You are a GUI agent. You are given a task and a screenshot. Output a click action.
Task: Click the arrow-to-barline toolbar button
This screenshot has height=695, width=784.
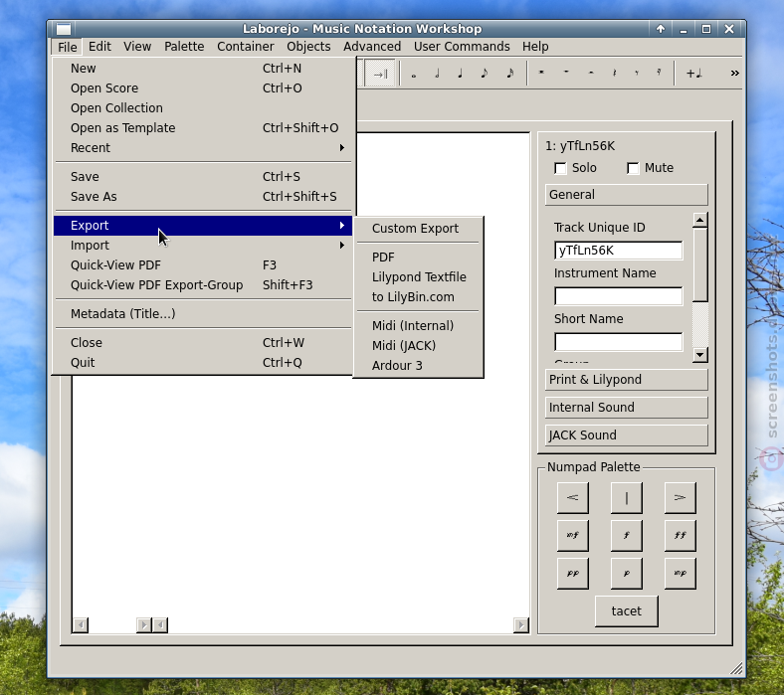380,74
